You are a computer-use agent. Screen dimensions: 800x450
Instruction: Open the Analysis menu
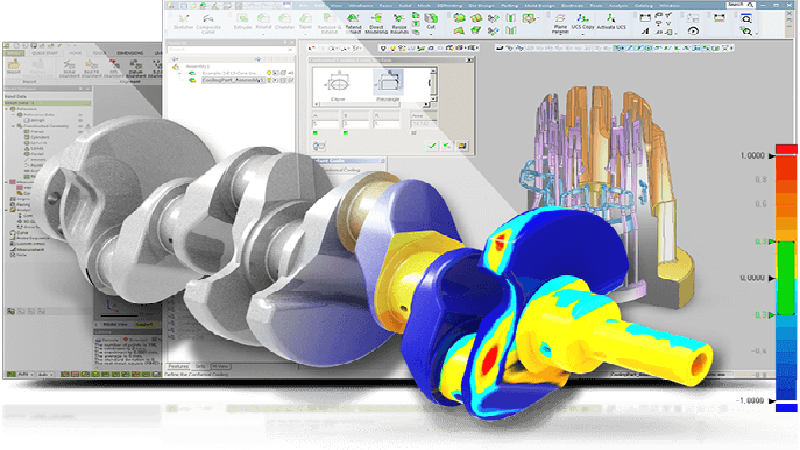(x=618, y=5)
